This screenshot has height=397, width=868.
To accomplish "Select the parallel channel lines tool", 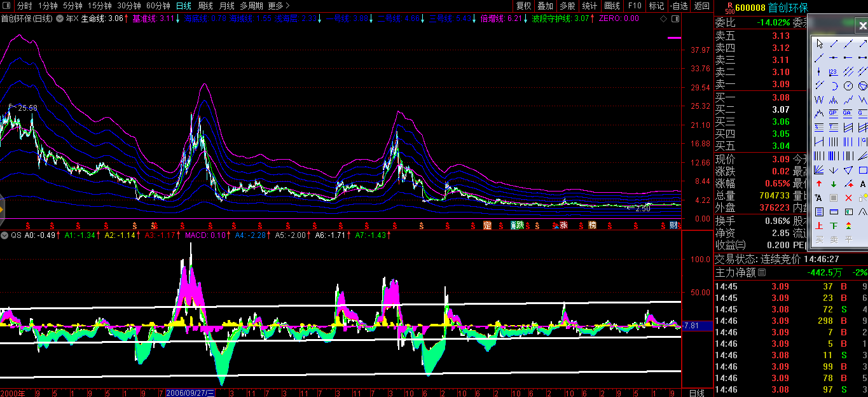I will pyautogui.click(x=848, y=71).
